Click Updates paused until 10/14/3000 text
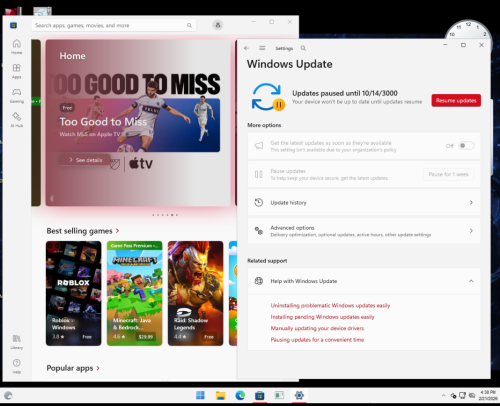The image size is (500, 406). pos(345,93)
